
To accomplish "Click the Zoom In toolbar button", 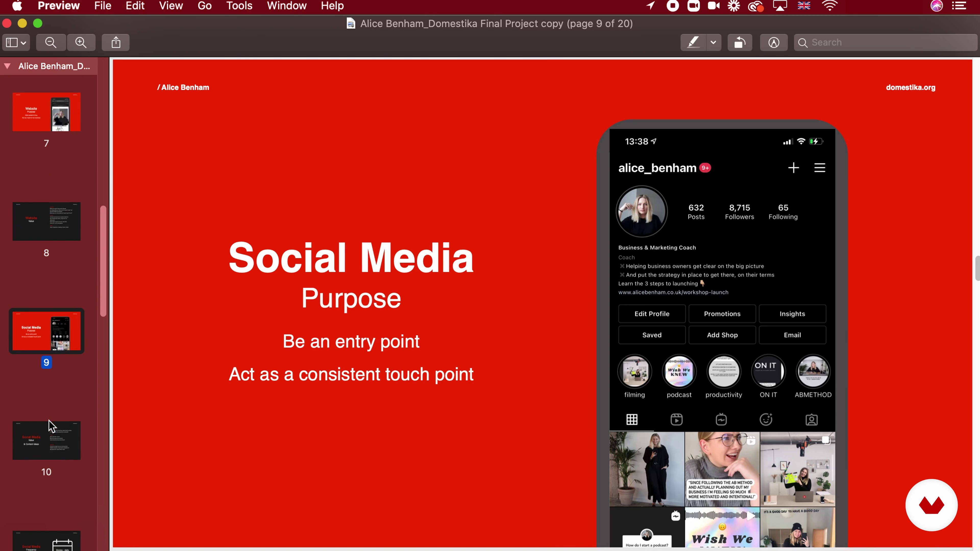I will pyautogui.click(x=81, y=42).
